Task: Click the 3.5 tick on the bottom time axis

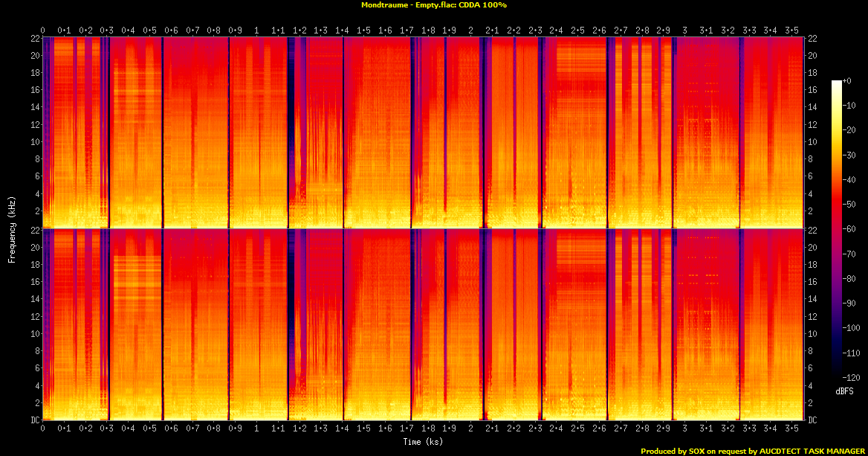Action: [791, 429]
